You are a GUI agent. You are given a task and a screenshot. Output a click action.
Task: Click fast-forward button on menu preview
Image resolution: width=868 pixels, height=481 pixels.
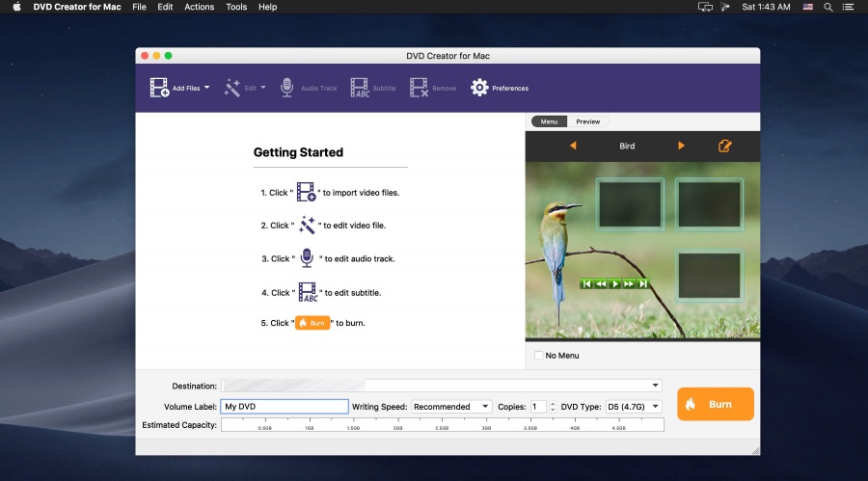click(x=629, y=284)
